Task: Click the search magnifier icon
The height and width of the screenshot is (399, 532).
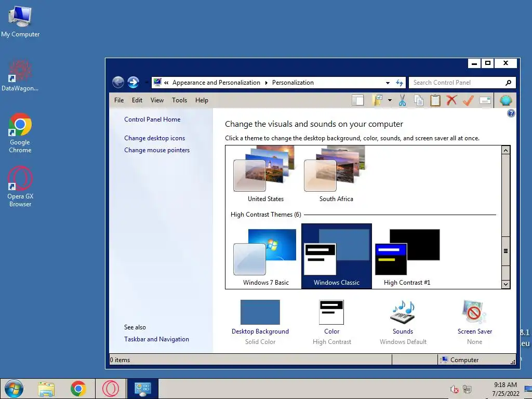Action: (508, 83)
